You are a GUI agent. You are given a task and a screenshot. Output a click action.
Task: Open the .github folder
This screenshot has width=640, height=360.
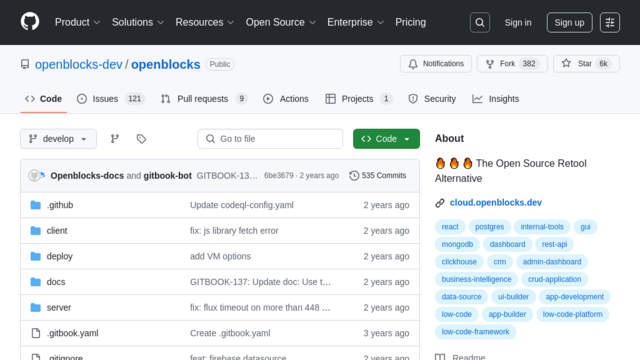tap(60, 205)
